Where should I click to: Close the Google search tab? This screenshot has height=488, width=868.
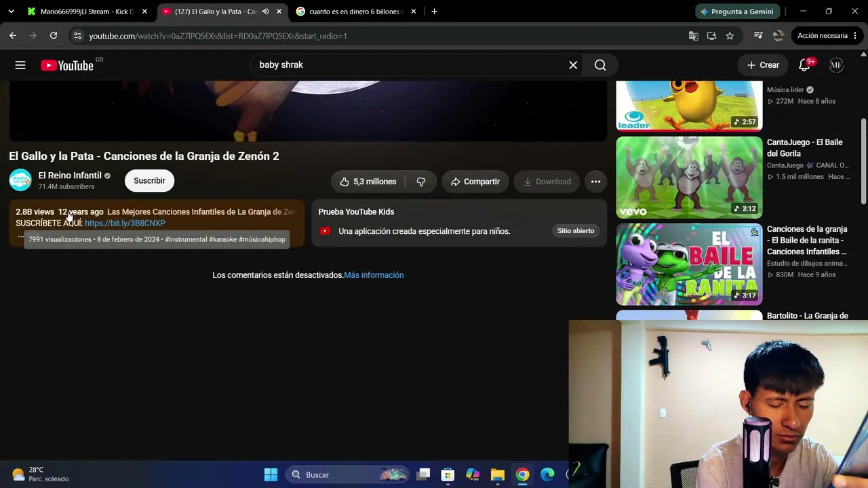413,12
